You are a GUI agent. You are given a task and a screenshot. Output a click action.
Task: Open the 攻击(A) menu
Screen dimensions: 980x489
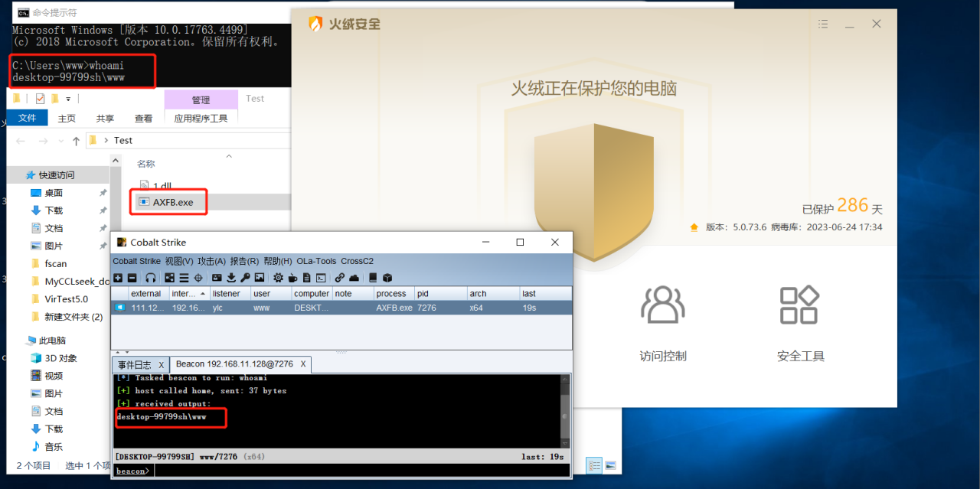click(x=212, y=261)
